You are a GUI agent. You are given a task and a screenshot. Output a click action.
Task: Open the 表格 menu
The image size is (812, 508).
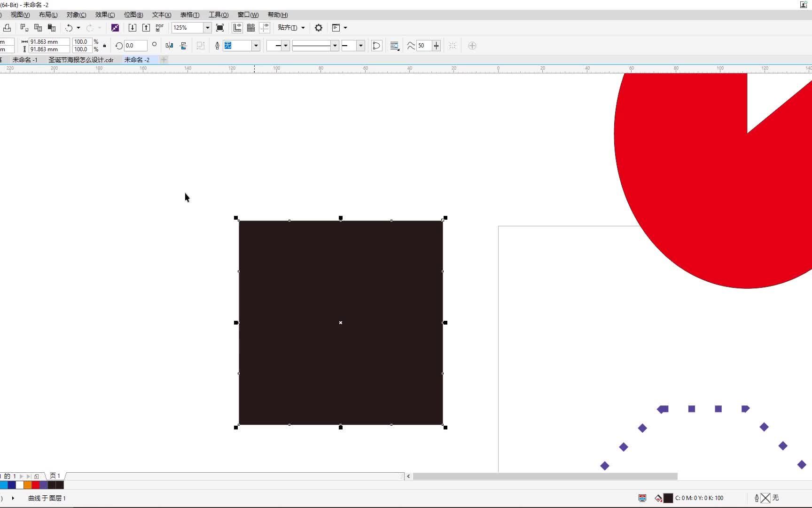[190, 15]
